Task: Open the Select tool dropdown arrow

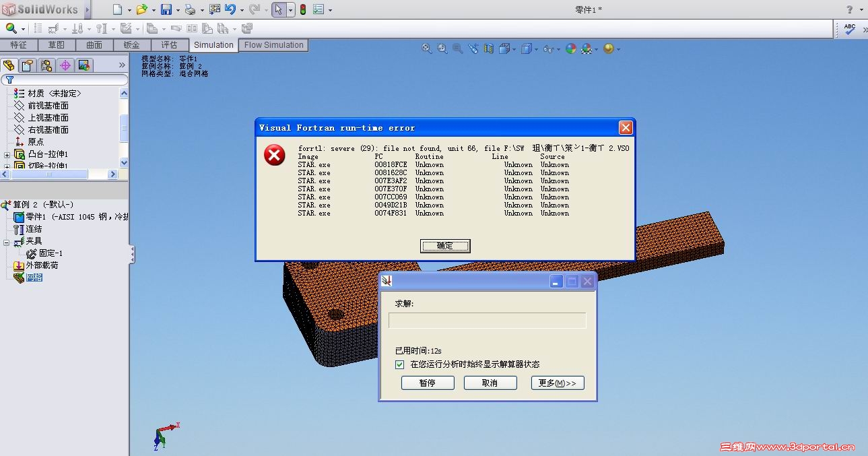Action: [290, 10]
